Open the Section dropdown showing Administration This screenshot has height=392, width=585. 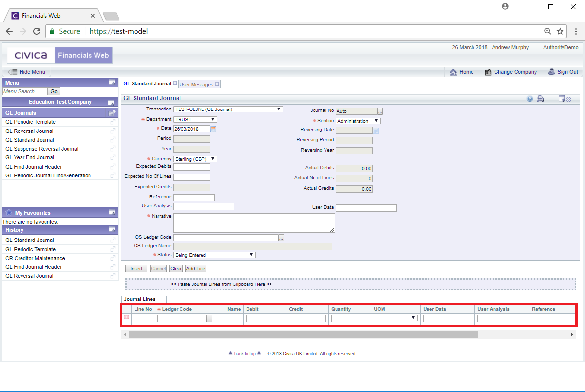click(358, 121)
